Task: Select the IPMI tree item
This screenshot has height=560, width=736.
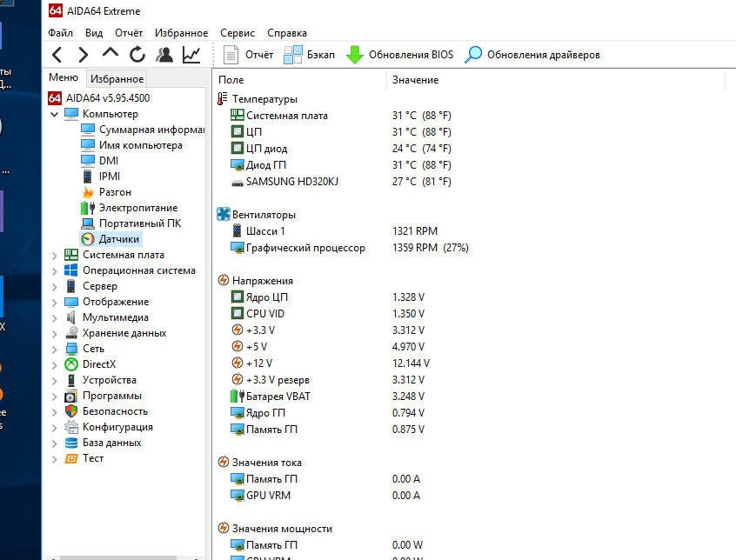Action: (x=100, y=177)
